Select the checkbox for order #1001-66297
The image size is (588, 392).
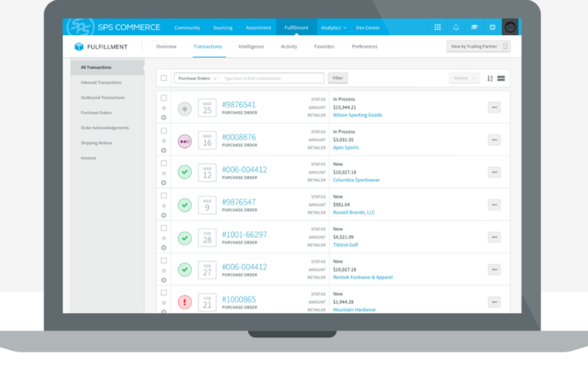pos(164,228)
